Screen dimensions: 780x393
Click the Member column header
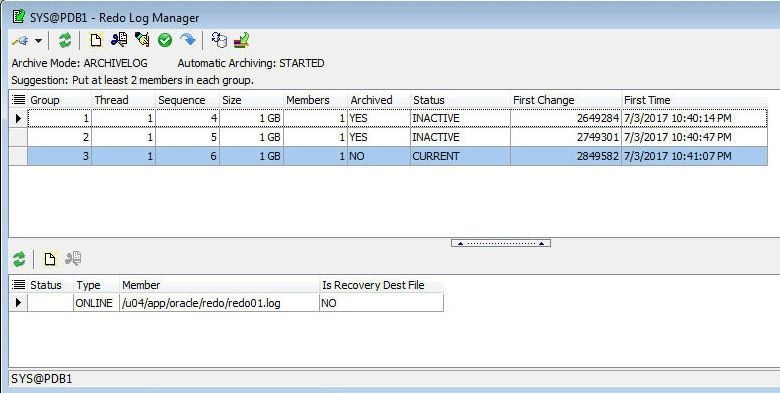pyautogui.click(x=220, y=285)
